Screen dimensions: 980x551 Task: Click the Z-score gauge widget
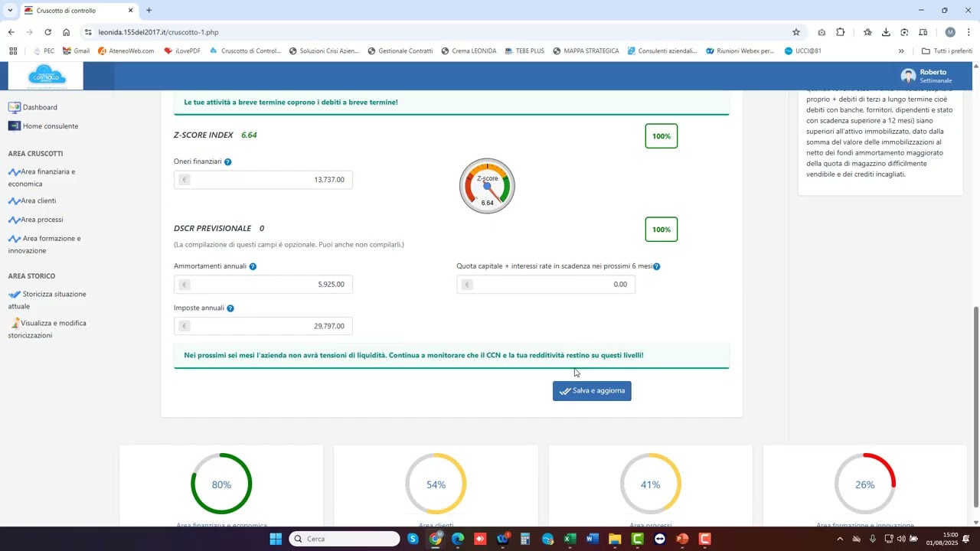(487, 187)
